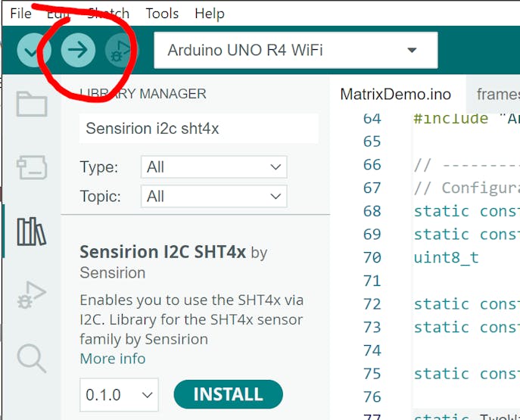Open the Search magnifier sidebar icon
520x420 pixels.
(x=32, y=359)
